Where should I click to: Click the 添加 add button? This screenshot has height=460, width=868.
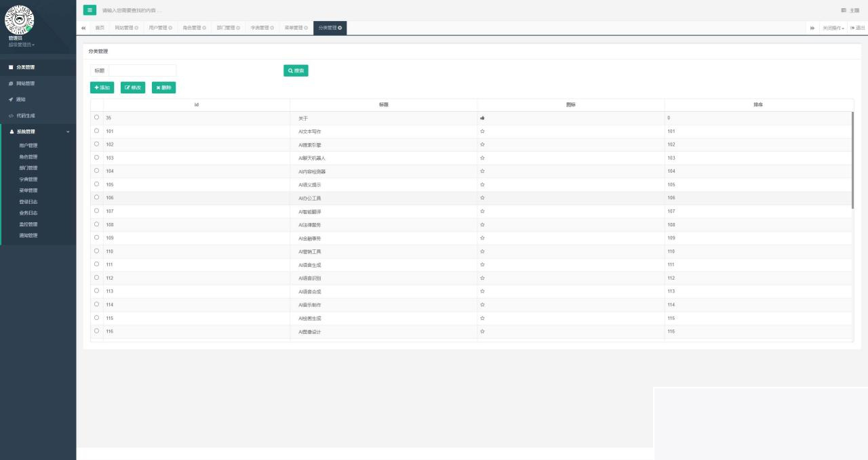point(102,87)
